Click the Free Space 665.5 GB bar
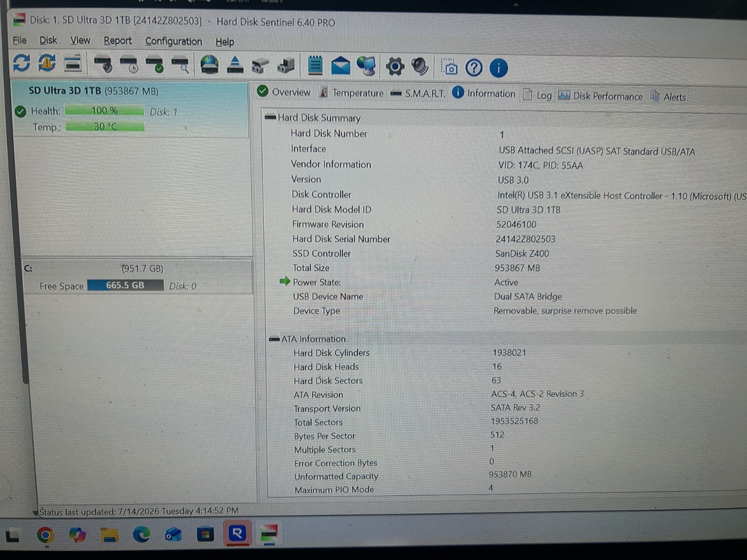The height and width of the screenshot is (560, 747). tap(125, 285)
